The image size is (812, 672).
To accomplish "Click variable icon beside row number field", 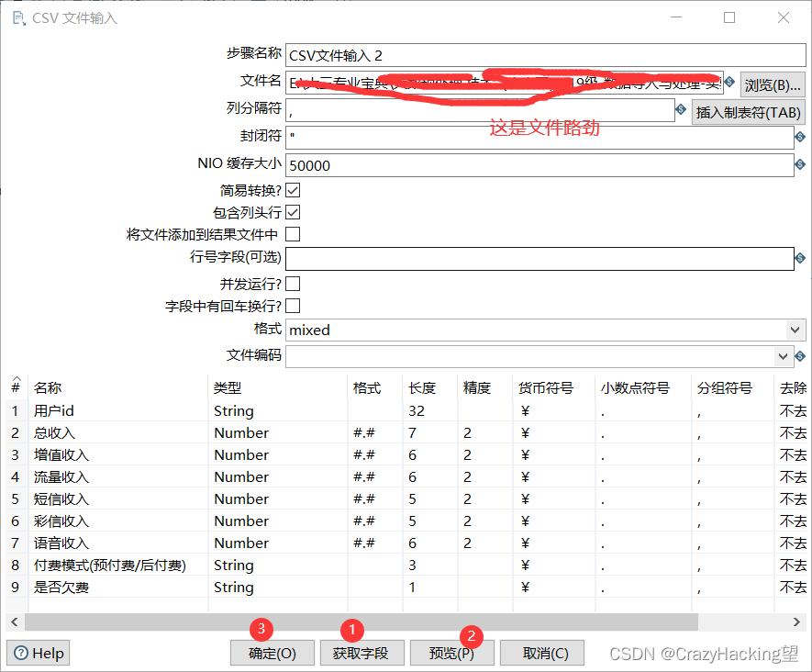I will pyautogui.click(x=800, y=257).
